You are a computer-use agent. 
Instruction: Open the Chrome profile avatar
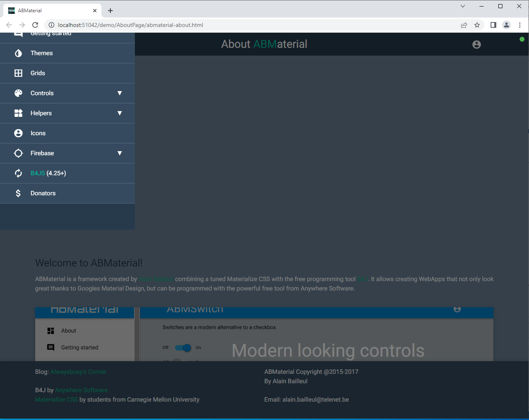[507, 25]
